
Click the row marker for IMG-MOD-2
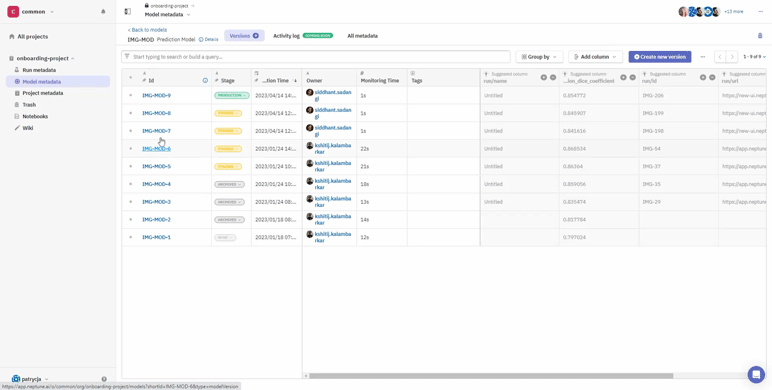[x=130, y=220]
